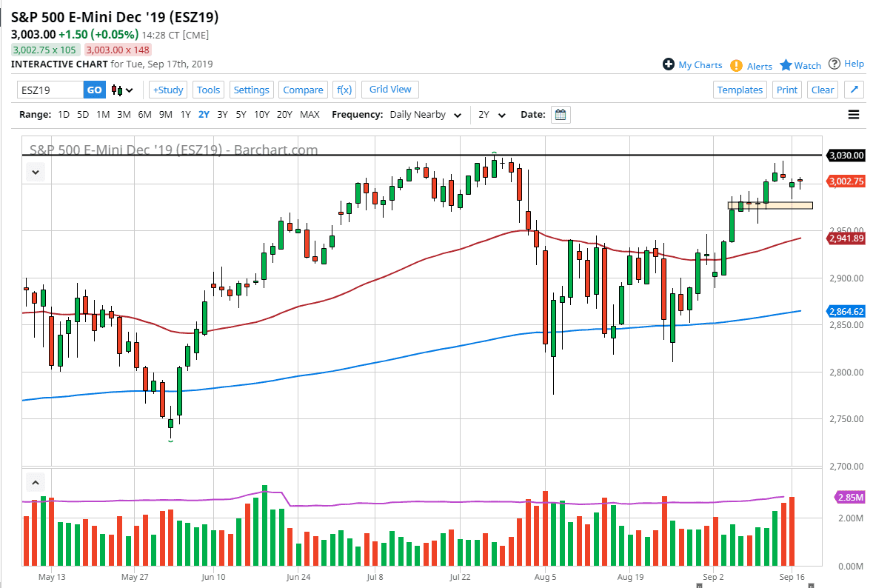The height and width of the screenshot is (588, 873).
Task: Click the ESZ19 symbol input field
Action: (50, 90)
